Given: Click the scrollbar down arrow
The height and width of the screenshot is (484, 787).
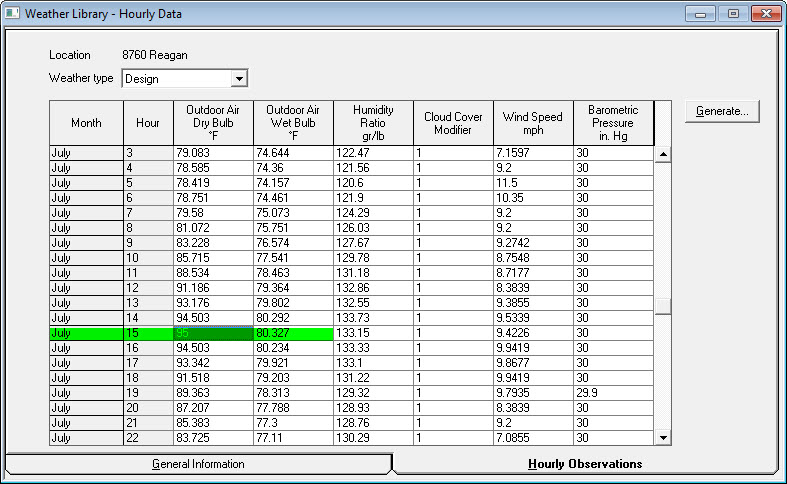Looking at the screenshot, I should 663,438.
